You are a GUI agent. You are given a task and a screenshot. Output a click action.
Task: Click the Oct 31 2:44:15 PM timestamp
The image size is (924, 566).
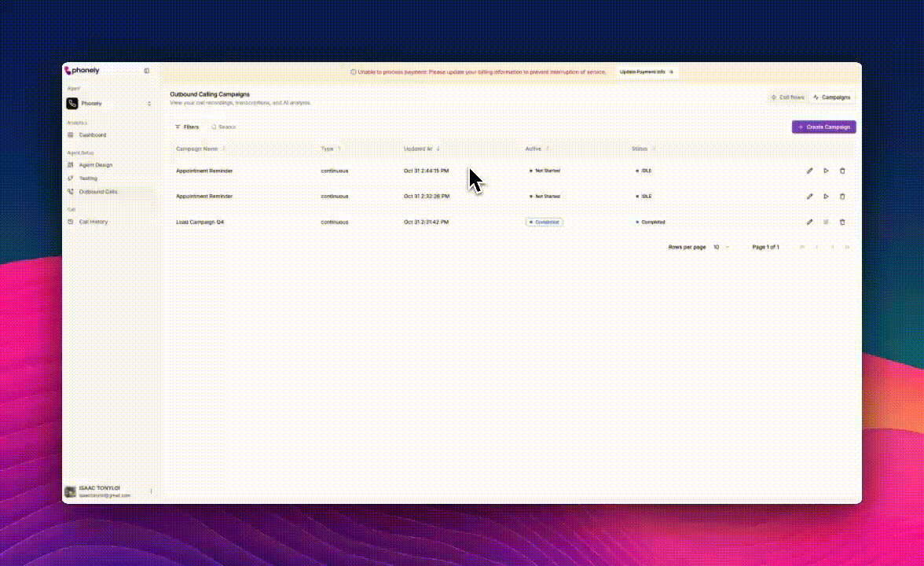(x=426, y=171)
